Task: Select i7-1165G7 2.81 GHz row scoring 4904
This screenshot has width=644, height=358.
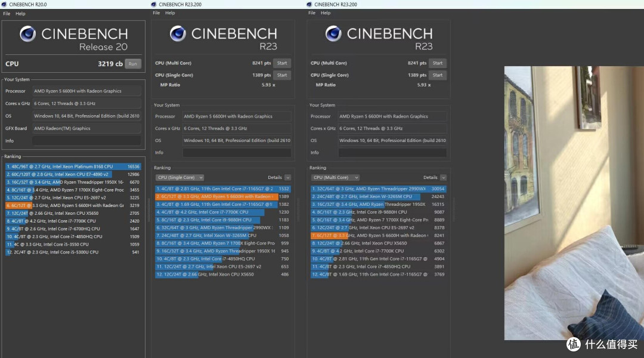Action: click(x=379, y=259)
